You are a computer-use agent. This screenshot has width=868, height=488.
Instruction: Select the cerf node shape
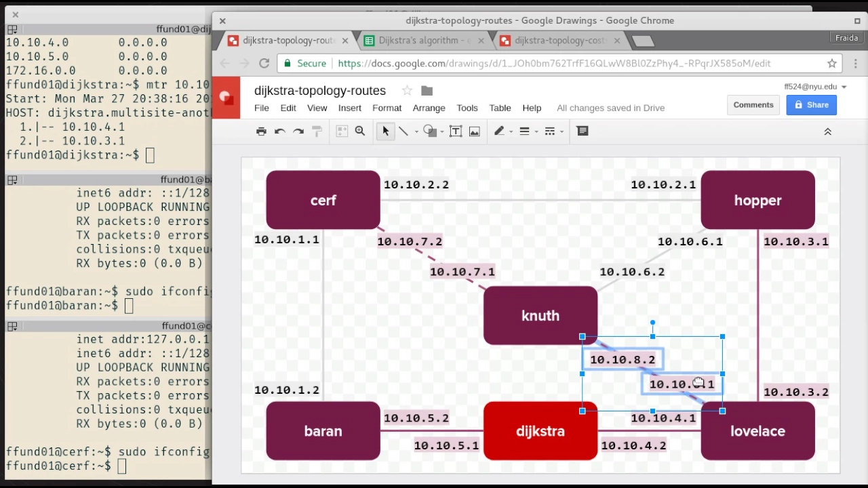tap(323, 200)
